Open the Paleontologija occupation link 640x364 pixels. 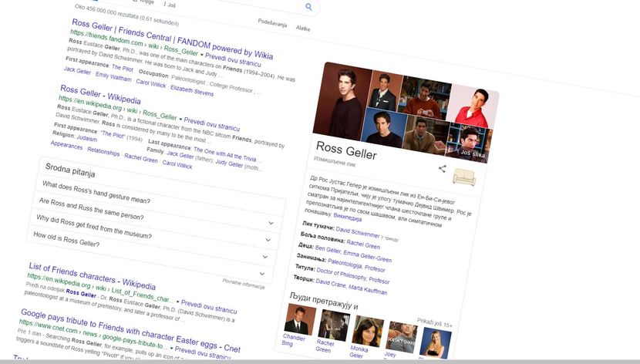[x=345, y=263]
